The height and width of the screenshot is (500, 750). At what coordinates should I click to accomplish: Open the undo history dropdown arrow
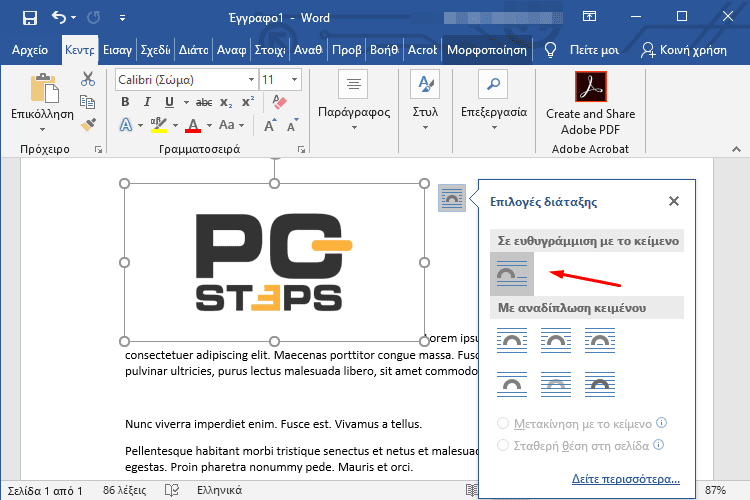(73, 18)
